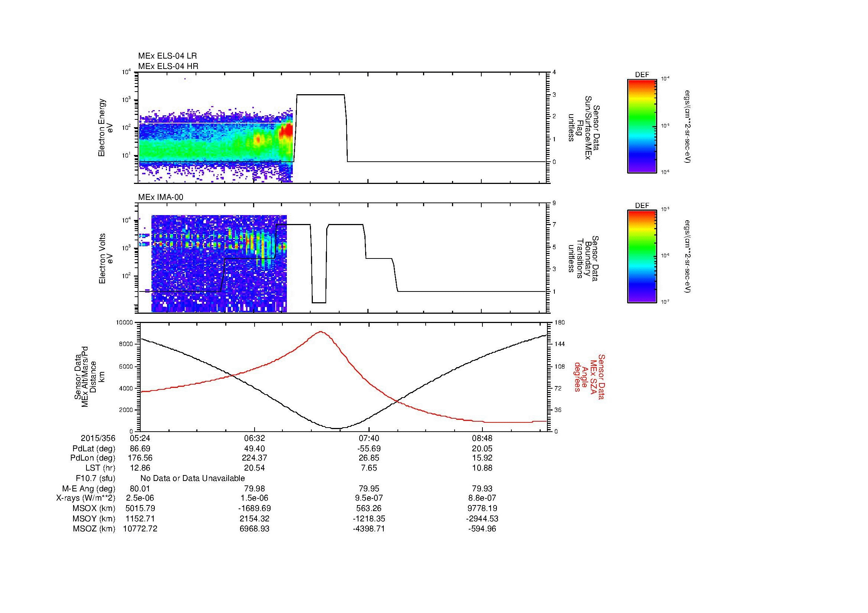Click the red 'MEx SZA Angle degrees' label

pyautogui.click(x=589, y=377)
